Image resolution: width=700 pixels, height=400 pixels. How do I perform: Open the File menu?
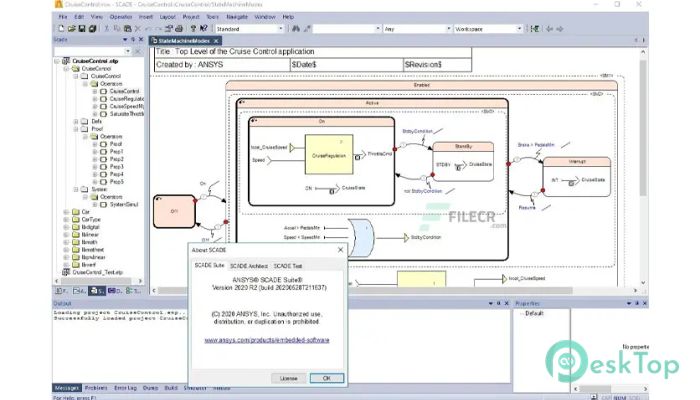(63, 17)
